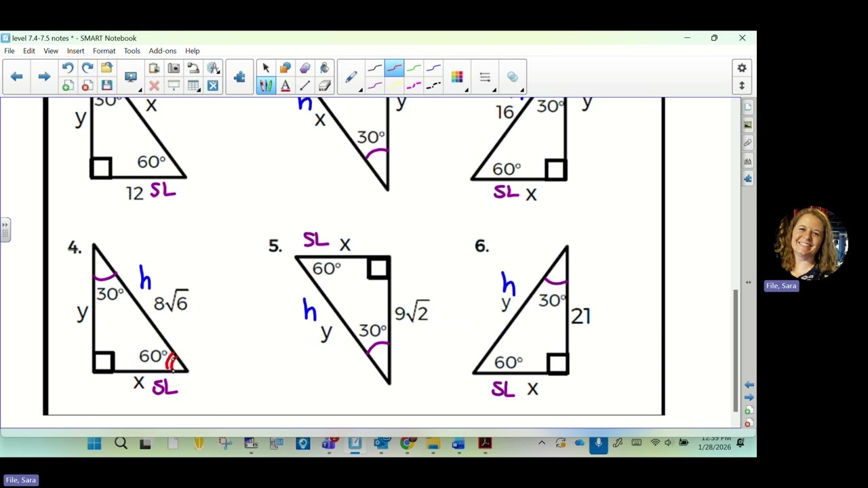Open the line thickness options
Viewport: 868px width, 488px height.
click(486, 77)
